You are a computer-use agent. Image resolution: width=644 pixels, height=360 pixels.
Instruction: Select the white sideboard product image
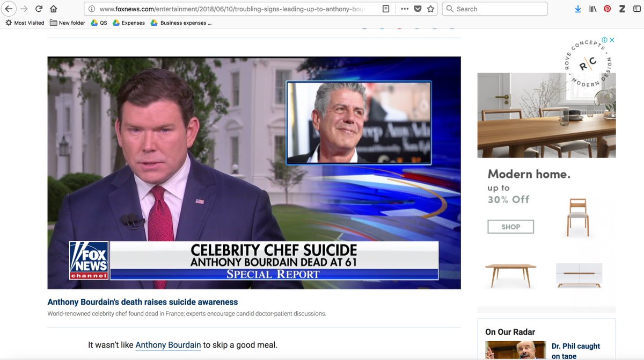tap(579, 276)
